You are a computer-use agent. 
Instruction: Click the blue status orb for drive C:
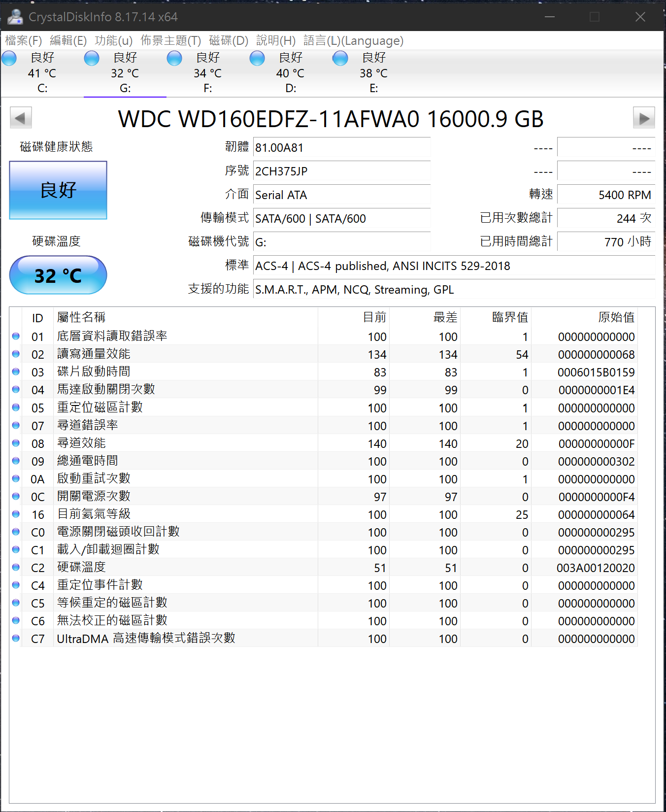(9, 58)
